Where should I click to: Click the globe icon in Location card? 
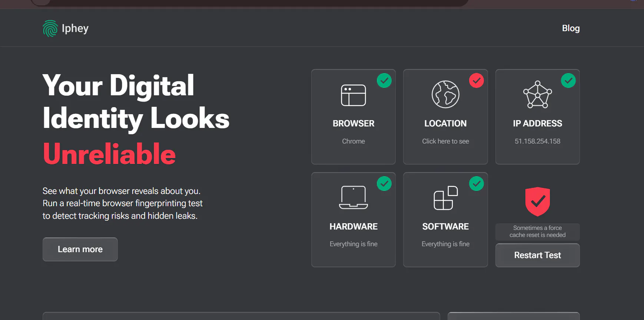(x=445, y=94)
